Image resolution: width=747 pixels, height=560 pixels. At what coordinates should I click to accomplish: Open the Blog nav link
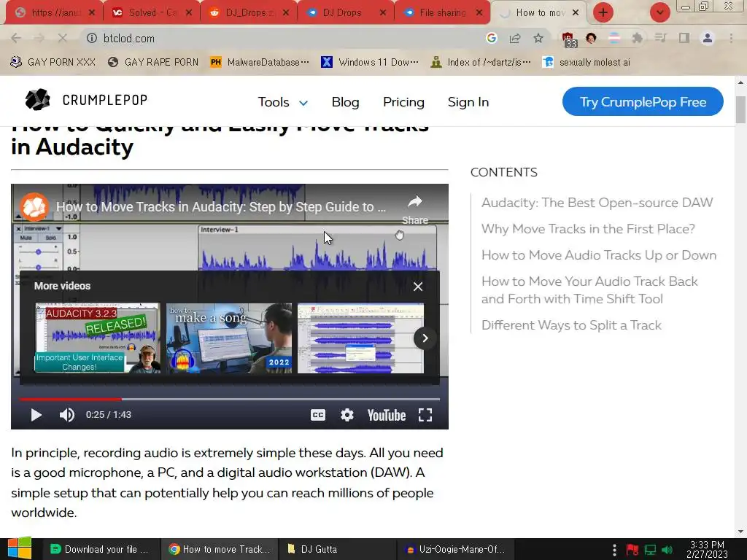pos(345,102)
